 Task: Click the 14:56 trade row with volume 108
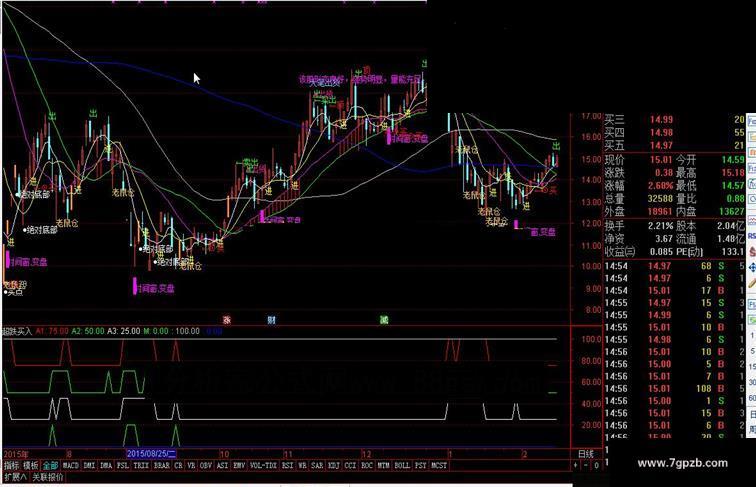675,389
